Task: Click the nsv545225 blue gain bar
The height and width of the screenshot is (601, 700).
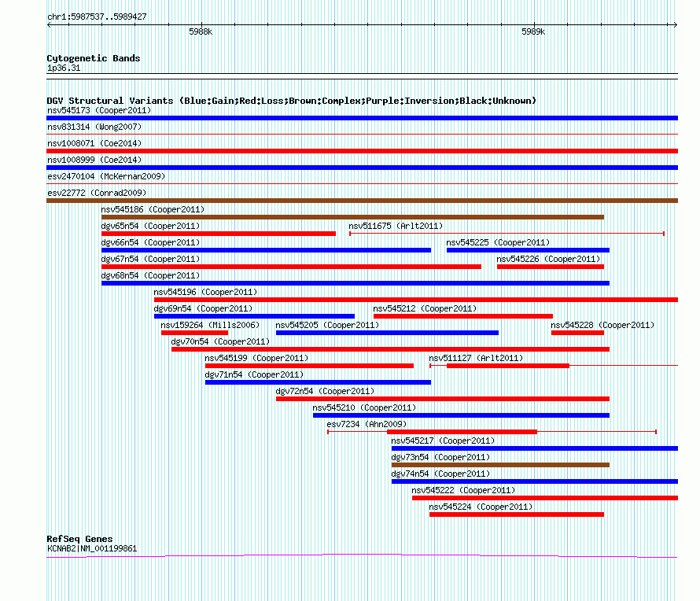Action: coord(528,250)
